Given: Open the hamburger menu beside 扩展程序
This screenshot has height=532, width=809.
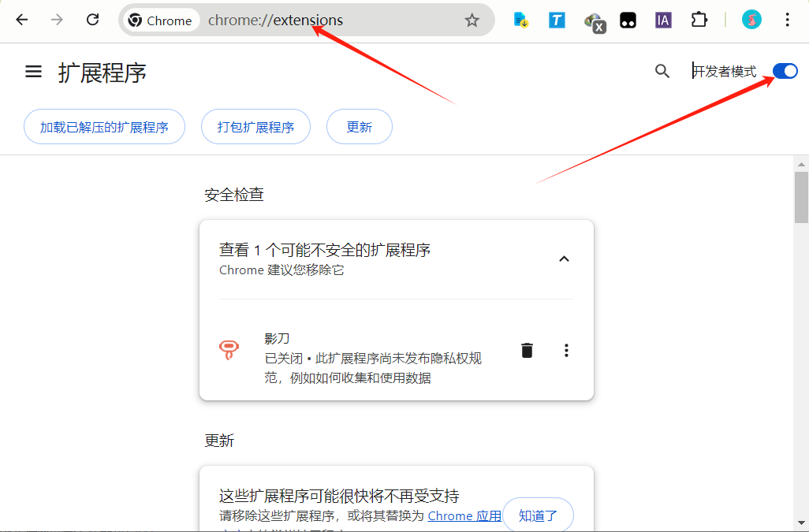Looking at the screenshot, I should click(34, 71).
